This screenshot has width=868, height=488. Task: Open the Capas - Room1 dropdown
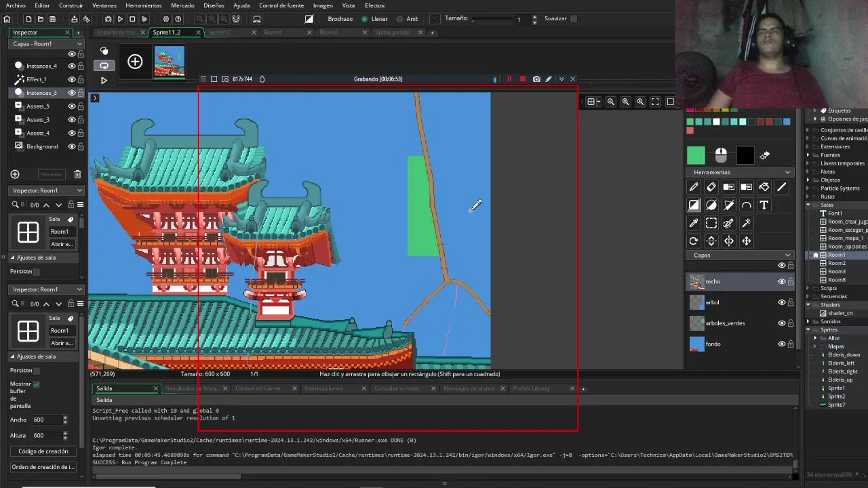[47, 43]
